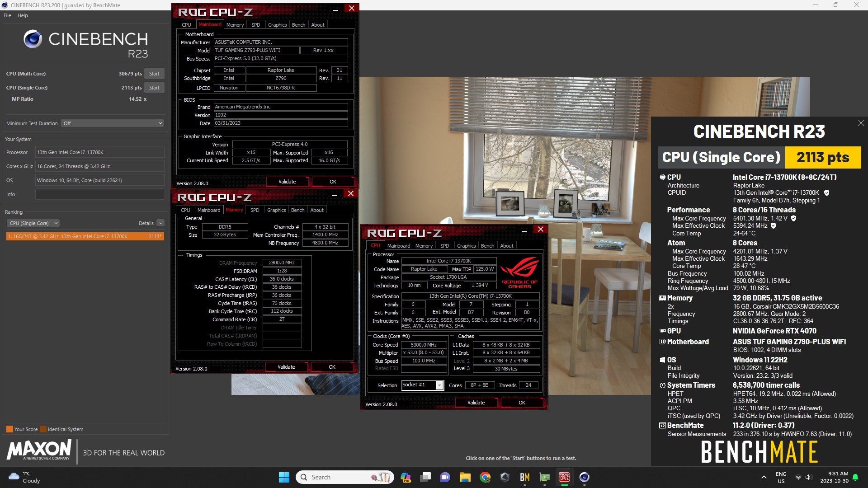Start the CPU (Multi Core) test
This screenshot has width=868, height=488.
pos(154,74)
